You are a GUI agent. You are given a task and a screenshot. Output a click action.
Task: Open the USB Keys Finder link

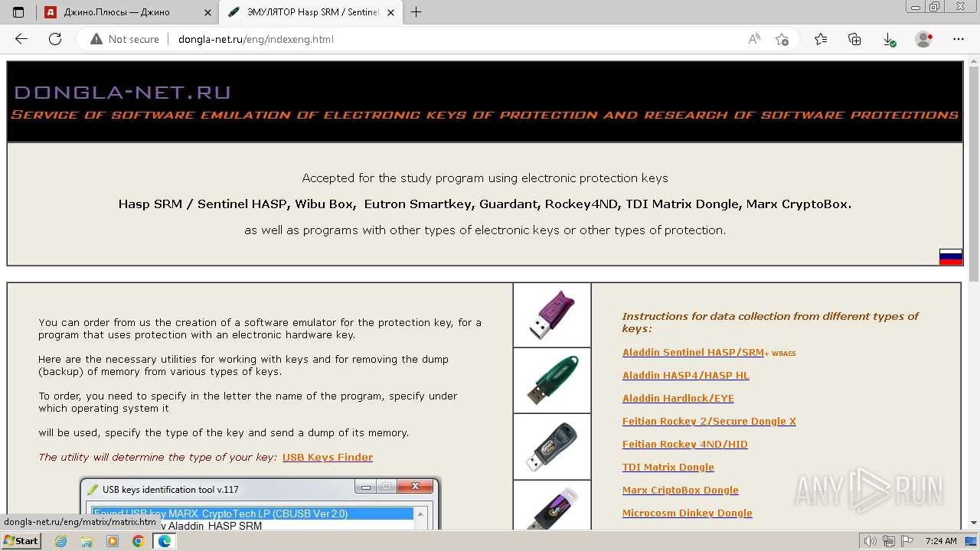click(x=328, y=457)
